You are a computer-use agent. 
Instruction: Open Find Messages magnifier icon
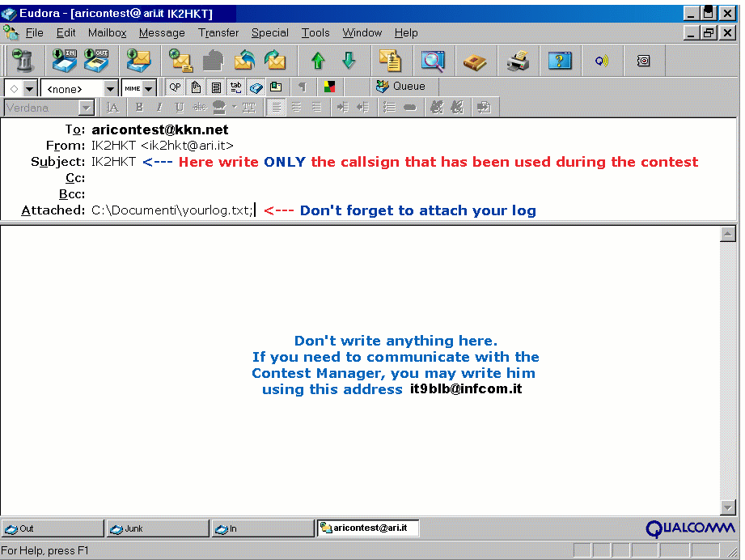coord(433,61)
